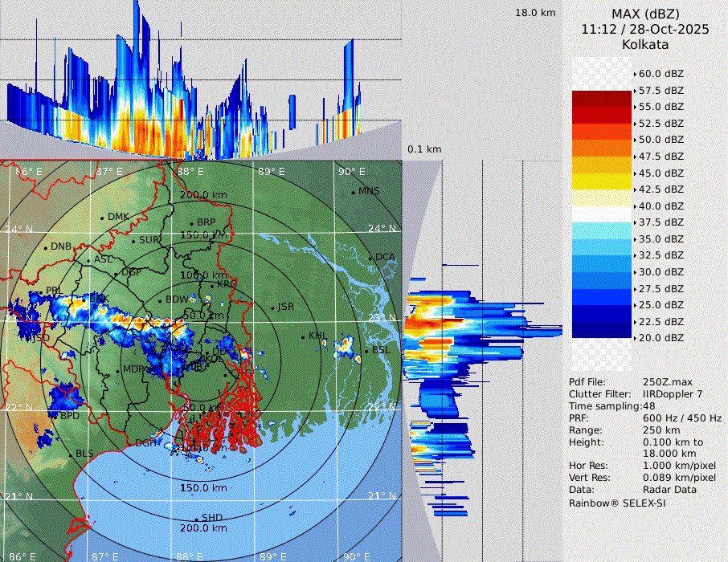Select the DMK station marker
The image size is (728, 562).
pos(102,218)
